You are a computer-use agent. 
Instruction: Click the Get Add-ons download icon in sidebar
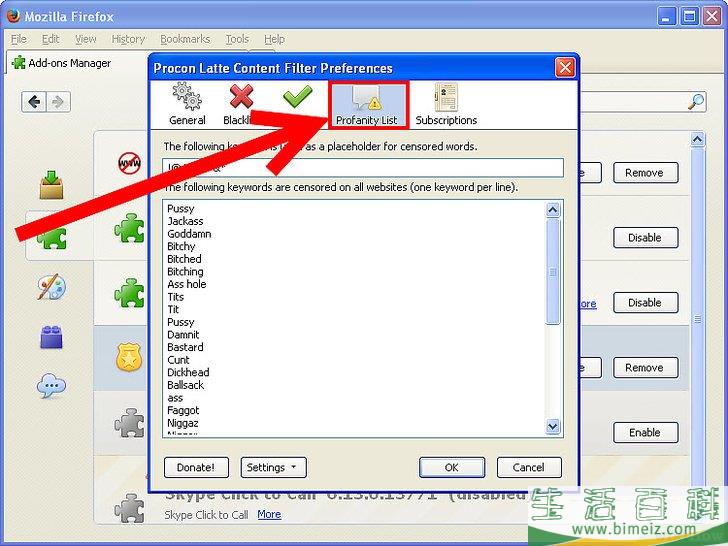click(x=51, y=185)
